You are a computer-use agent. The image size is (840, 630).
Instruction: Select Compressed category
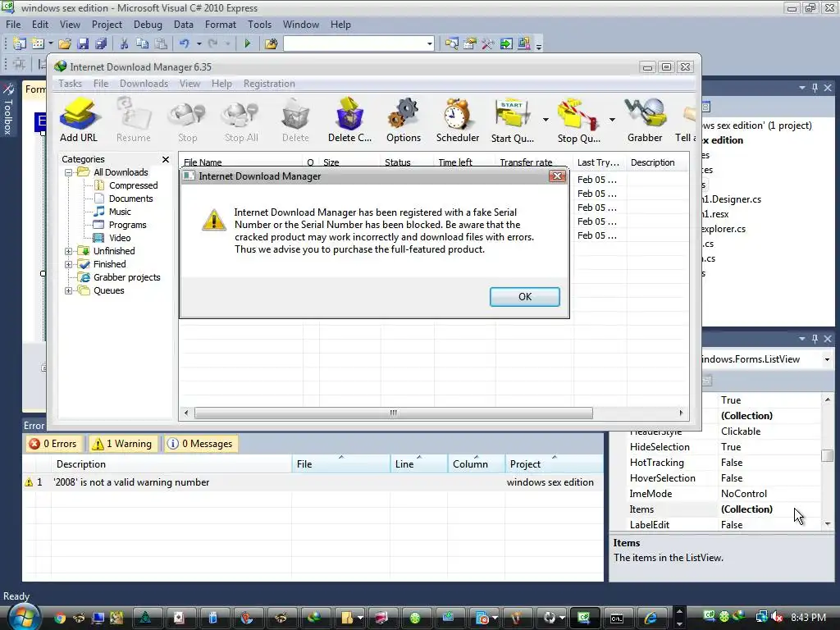tap(134, 185)
